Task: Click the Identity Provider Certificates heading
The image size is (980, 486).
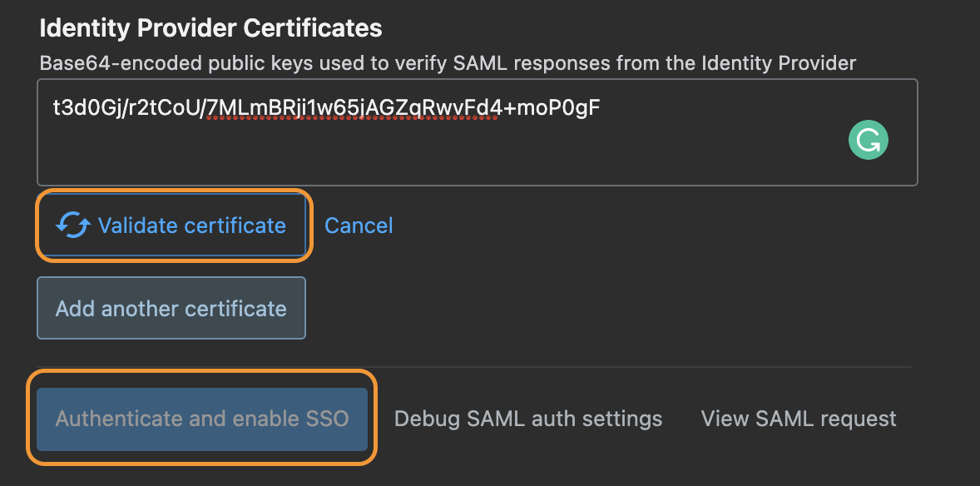Action: click(210, 28)
